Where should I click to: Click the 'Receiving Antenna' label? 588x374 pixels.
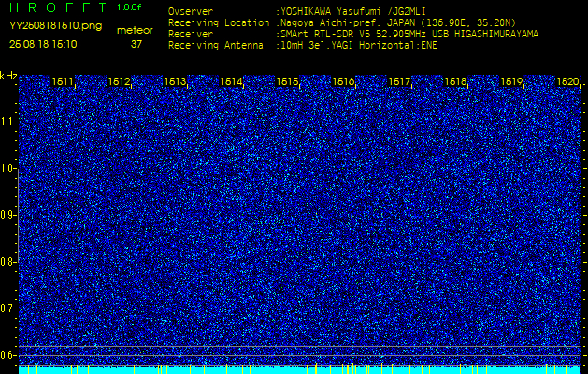(x=216, y=46)
